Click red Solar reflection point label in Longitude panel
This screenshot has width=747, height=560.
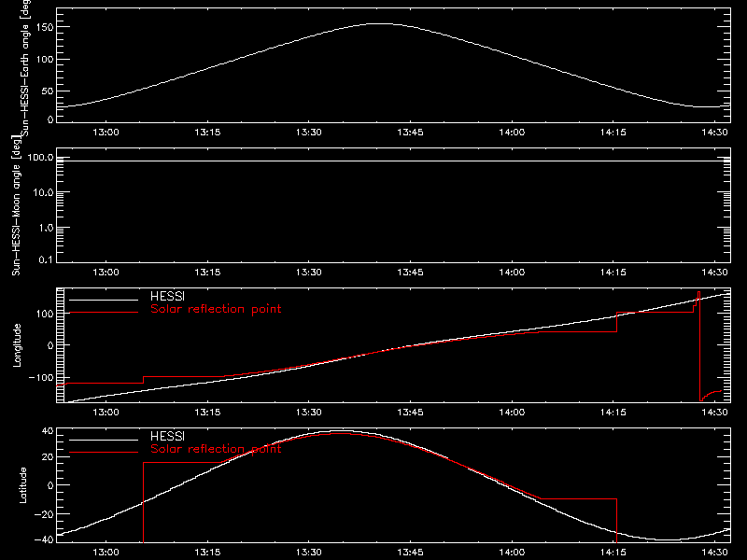click(x=216, y=309)
